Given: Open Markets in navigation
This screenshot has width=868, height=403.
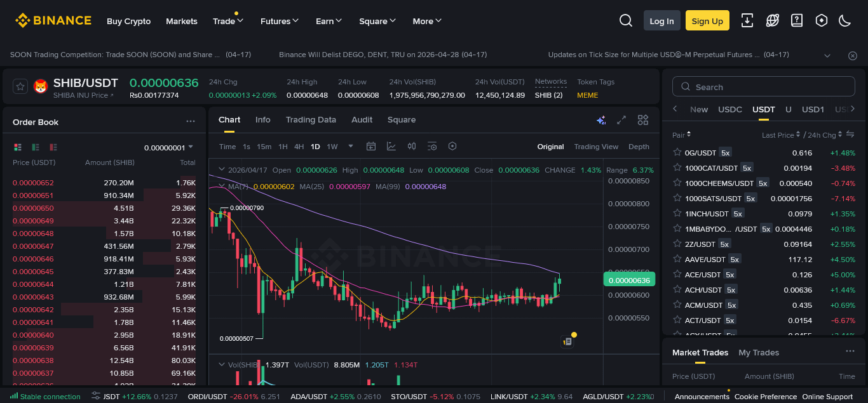Looking at the screenshot, I should point(182,21).
